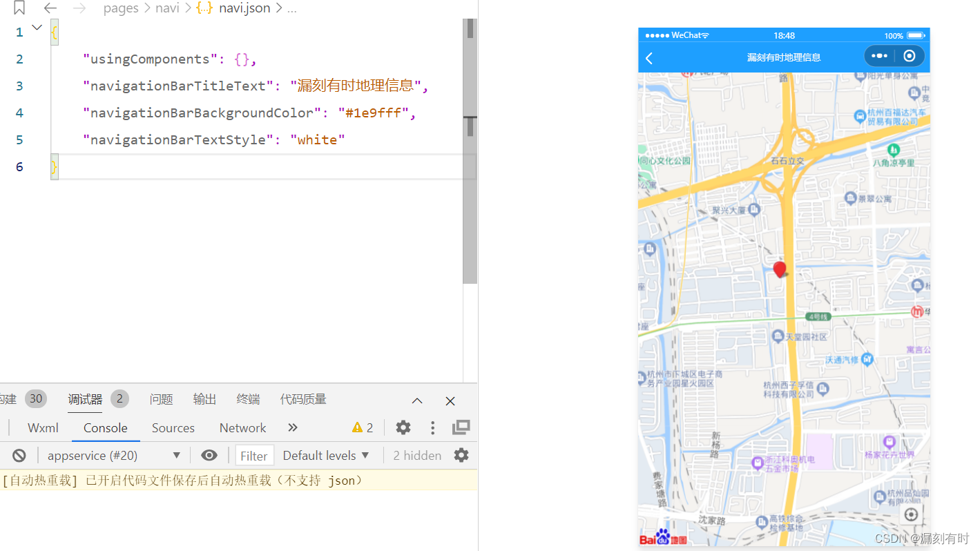Click the 2 hidden messages label
The image size is (980, 551).
click(417, 455)
